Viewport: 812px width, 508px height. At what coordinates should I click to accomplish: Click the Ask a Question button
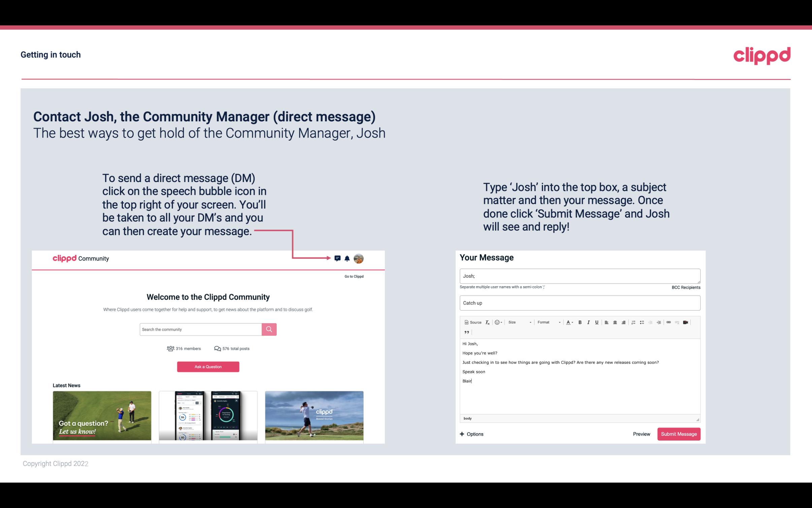pyautogui.click(x=207, y=366)
